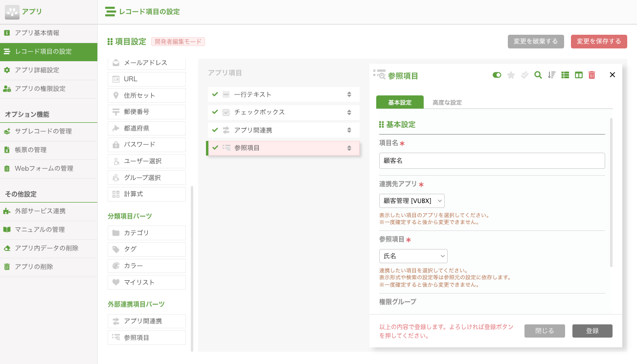Toggle the green enable switch in 参照項目 panel
Image resolution: width=637 pixels, height=364 pixels.
497,75
